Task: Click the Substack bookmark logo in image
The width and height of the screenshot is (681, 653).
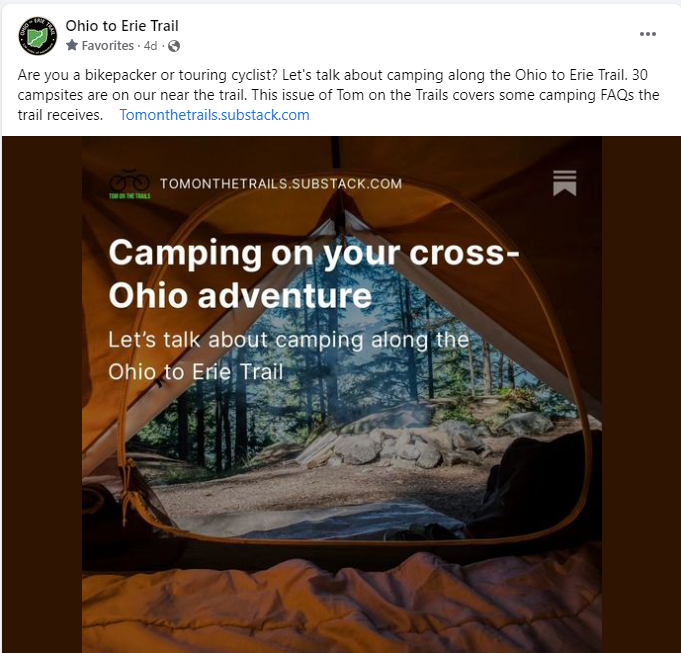Action: (x=565, y=183)
